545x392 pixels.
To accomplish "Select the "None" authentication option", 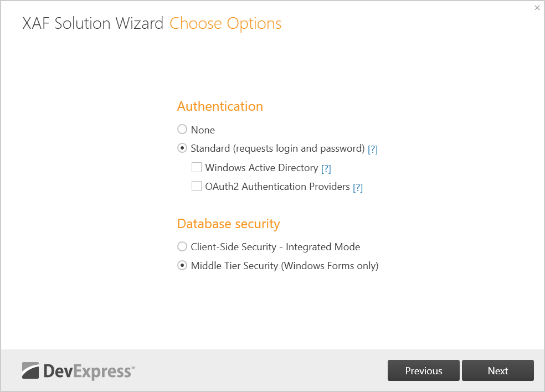I will coord(182,129).
